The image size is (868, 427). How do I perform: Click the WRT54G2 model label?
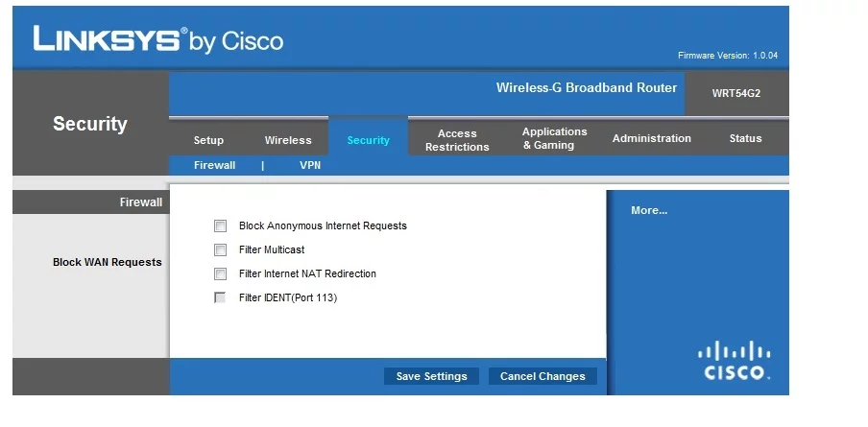[x=736, y=93]
